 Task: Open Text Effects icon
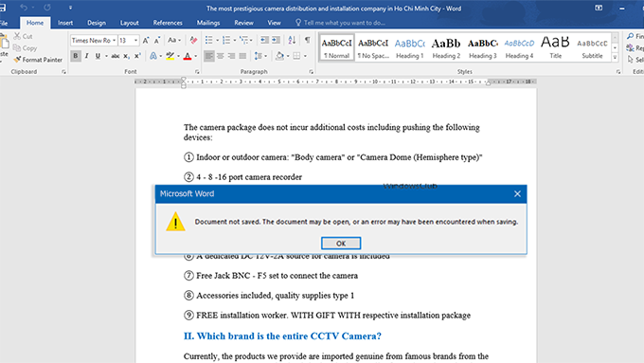[x=153, y=56]
